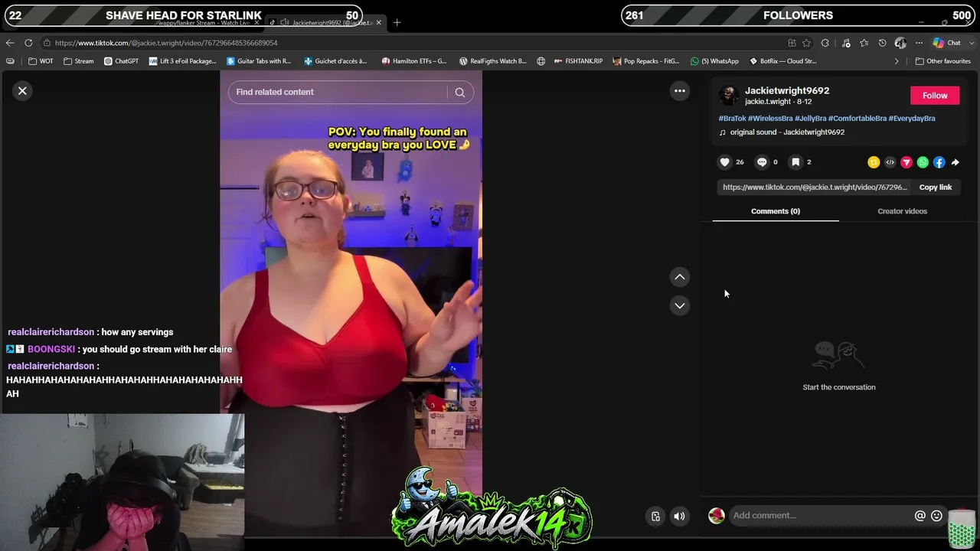Repost the video with the yellow repost icon

pyautogui.click(x=874, y=162)
